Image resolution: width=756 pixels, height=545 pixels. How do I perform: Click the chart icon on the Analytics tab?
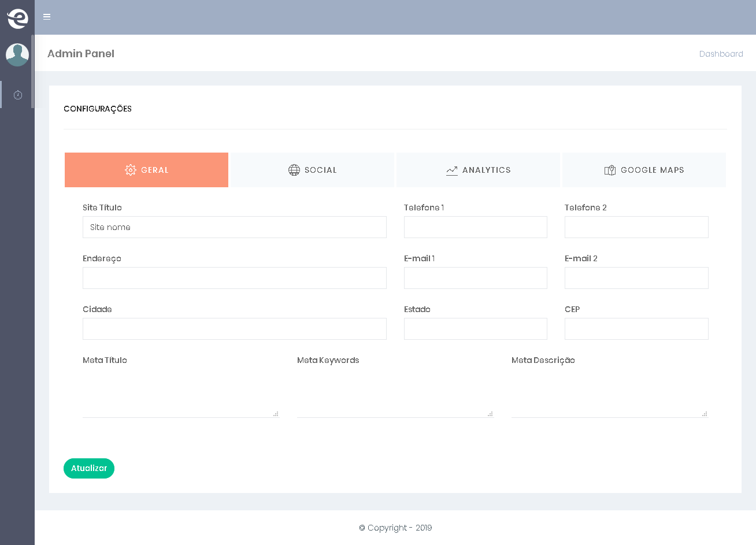[x=452, y=170]
